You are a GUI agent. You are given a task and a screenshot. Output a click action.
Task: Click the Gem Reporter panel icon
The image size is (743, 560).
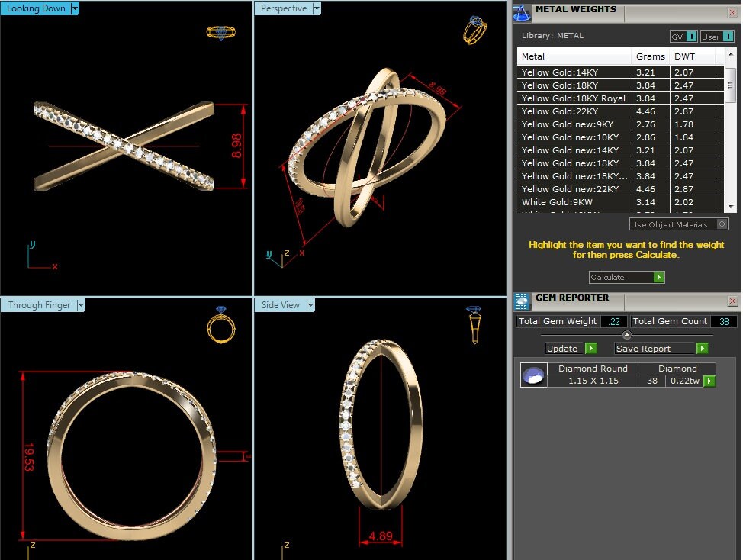point(522,301)
